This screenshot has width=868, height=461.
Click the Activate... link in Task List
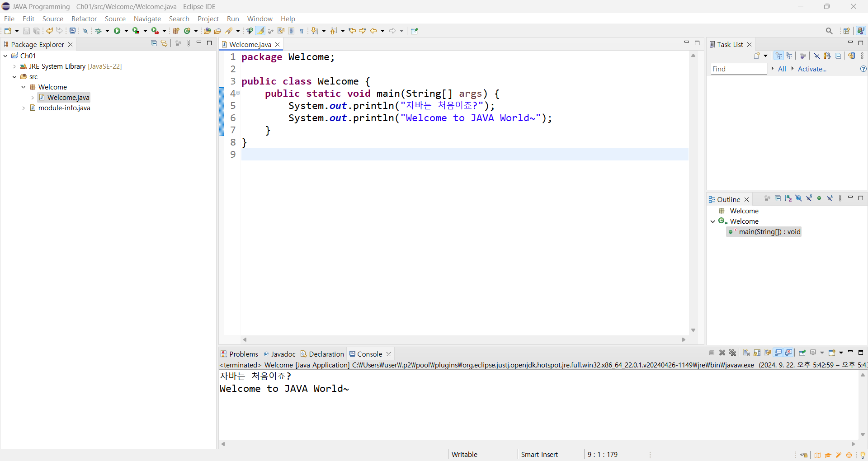812,69
